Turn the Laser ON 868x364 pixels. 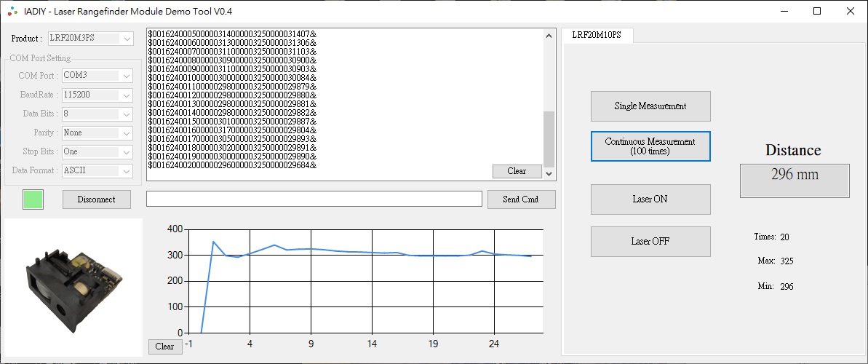point(650,199)
